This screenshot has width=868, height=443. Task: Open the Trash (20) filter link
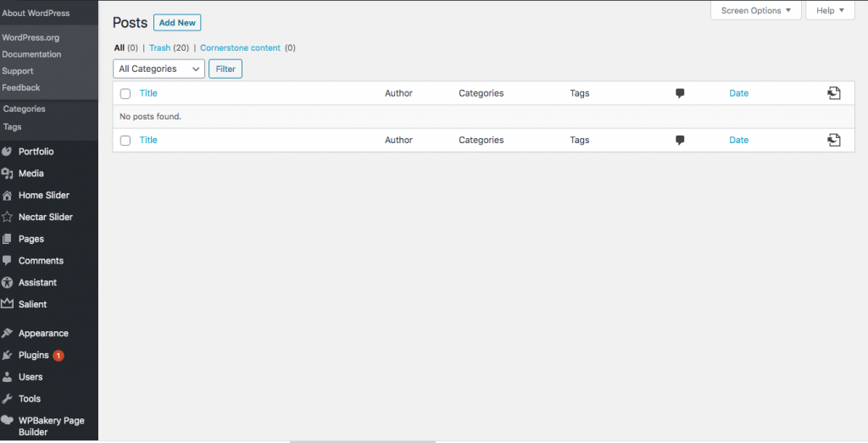(159, 47)
